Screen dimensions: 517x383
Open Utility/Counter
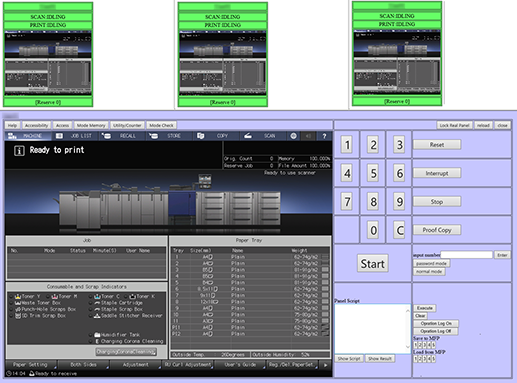click(127, 125)
